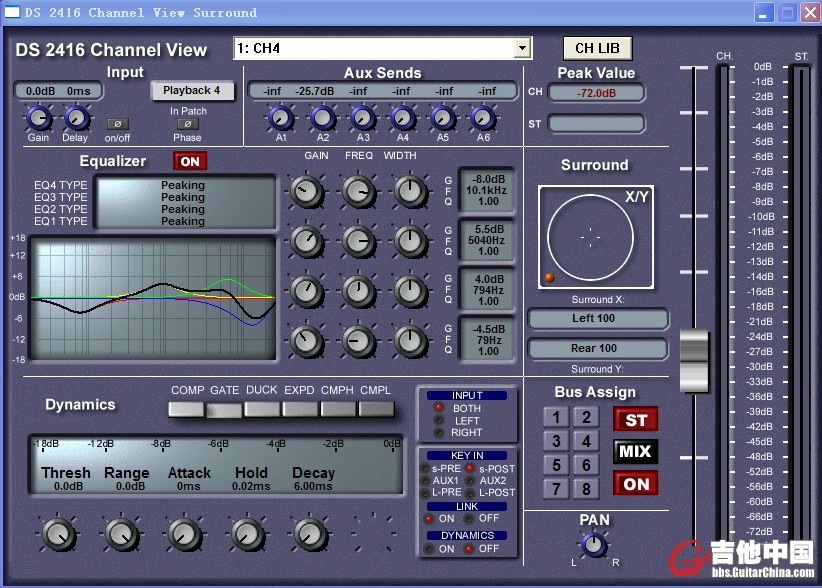Screen dimensions: 822x588
Task: Set LINK to OFF
Action: 469,519
